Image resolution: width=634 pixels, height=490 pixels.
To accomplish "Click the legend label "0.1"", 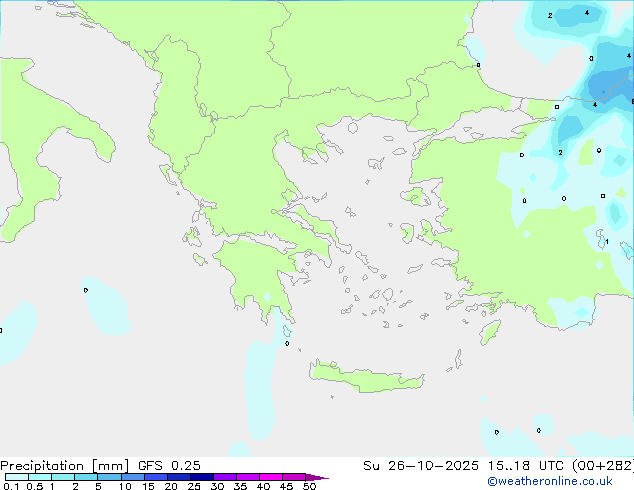I will click(11, 486).
